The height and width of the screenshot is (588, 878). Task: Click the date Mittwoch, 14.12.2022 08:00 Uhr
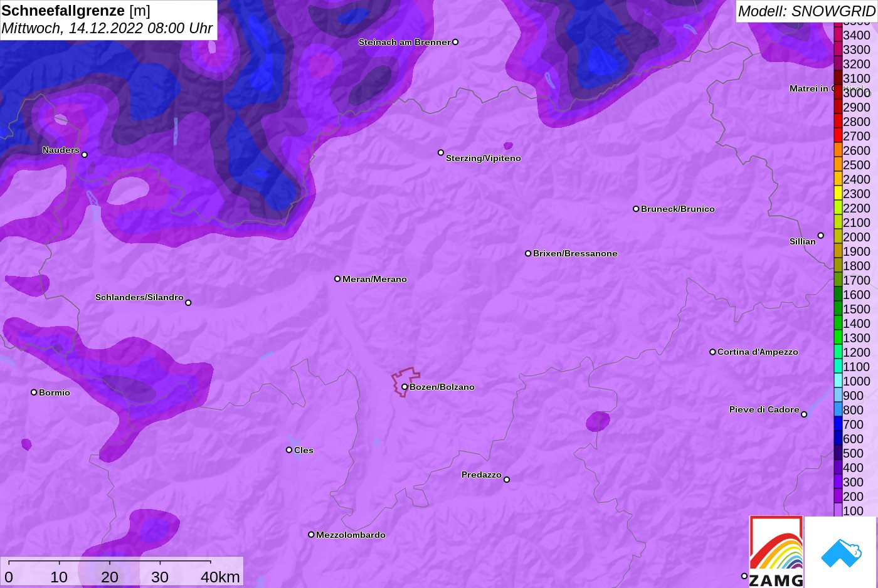point(107,28)
